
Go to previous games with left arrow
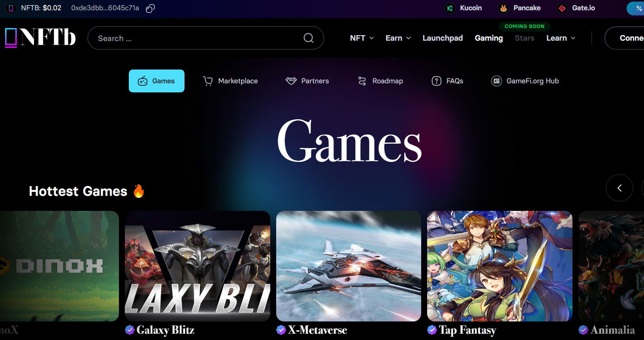[620, 188]
